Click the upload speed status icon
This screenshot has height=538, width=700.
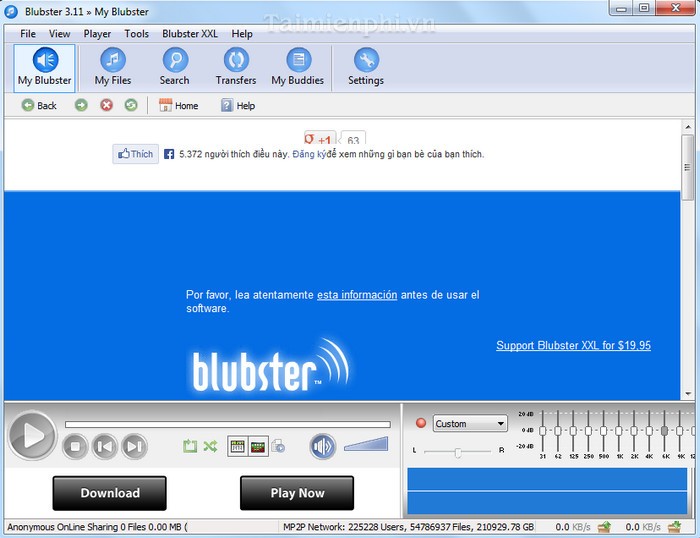pyautogui.click(x=604, y=527)
